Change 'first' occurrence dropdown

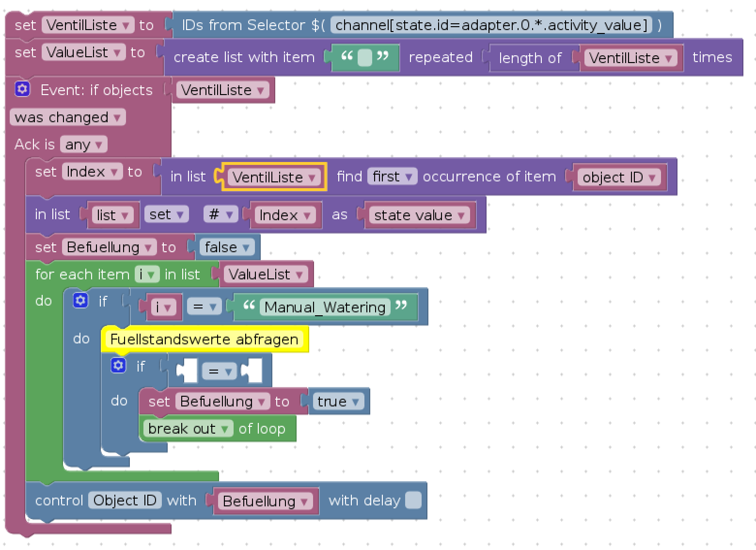(392, 177)
